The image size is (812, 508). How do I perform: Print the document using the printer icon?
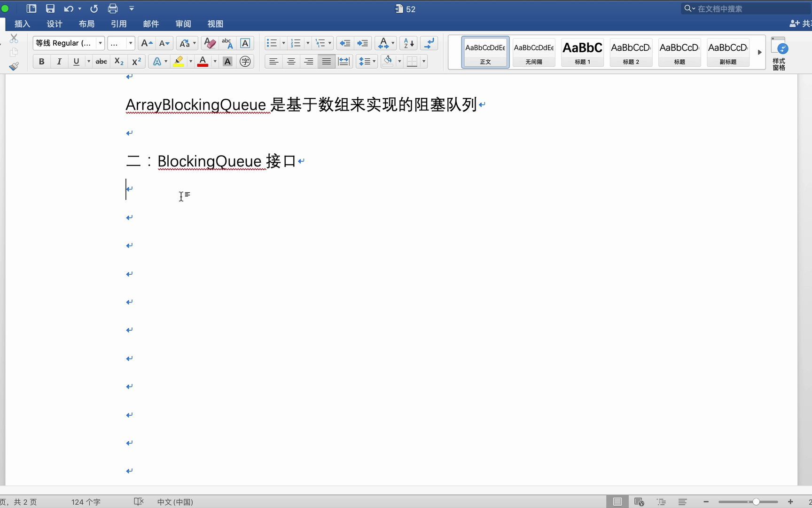coord(113,8)
